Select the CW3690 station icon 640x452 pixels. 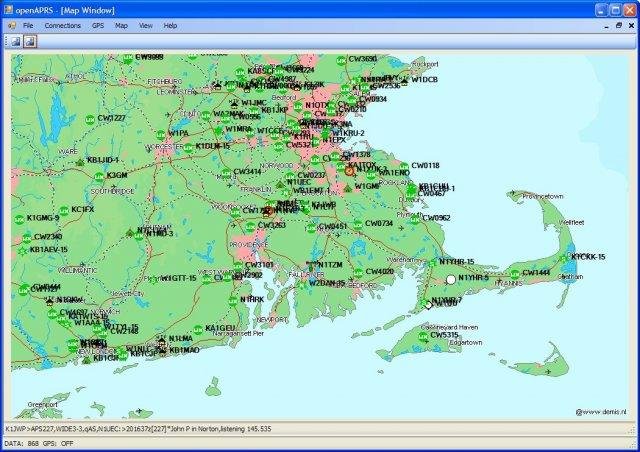coord(341,60)
